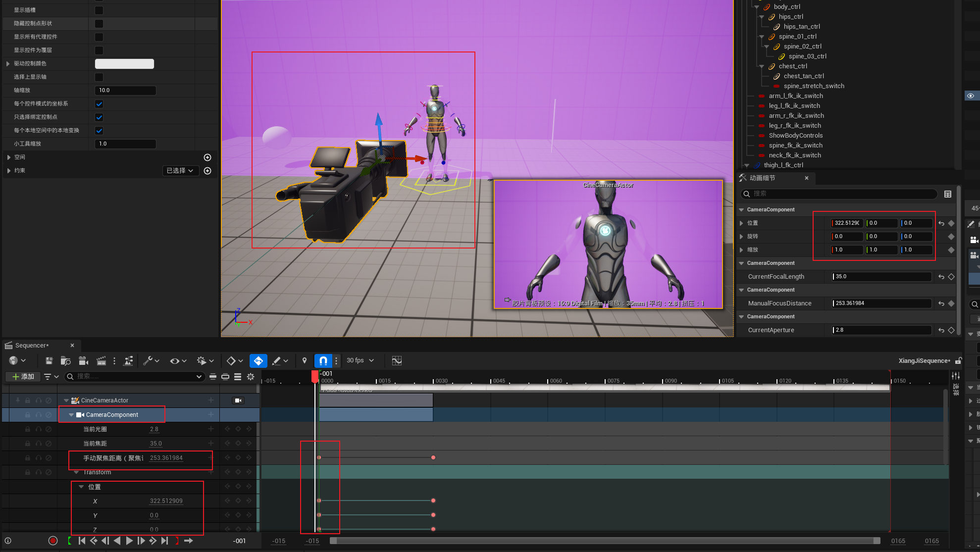The height and width of the screenshot is (552, 980).
Task: Open the Curve Editor
Action: point(397,361)
